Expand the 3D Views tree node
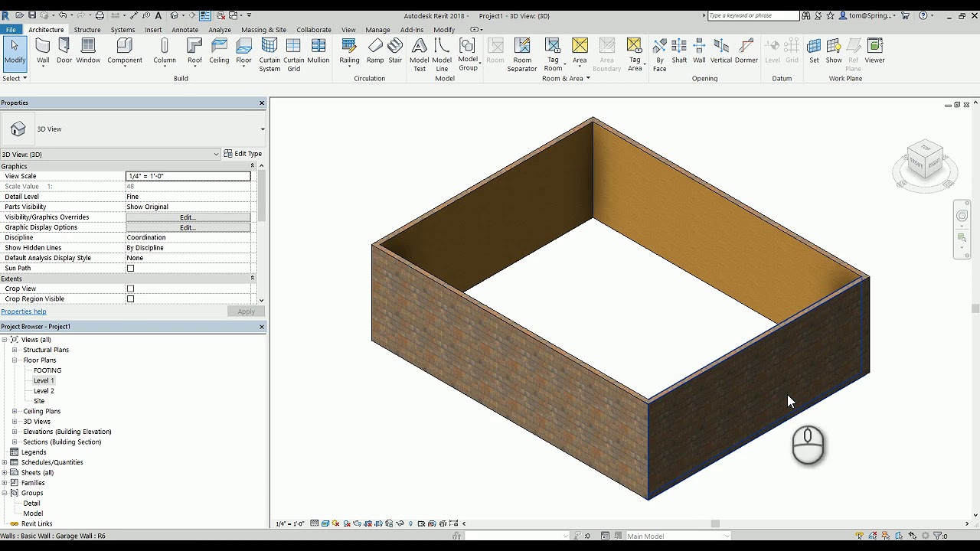 tap(15, 422)
